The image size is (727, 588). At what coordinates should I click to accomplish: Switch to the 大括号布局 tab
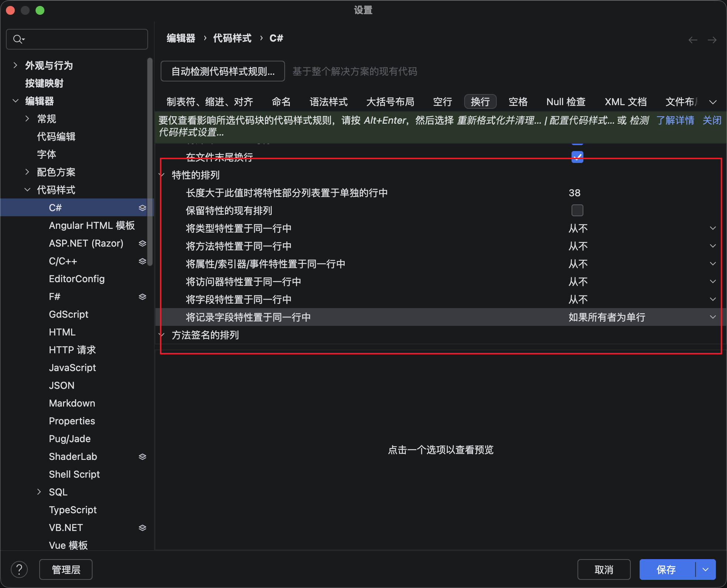[x=390, y=101]
